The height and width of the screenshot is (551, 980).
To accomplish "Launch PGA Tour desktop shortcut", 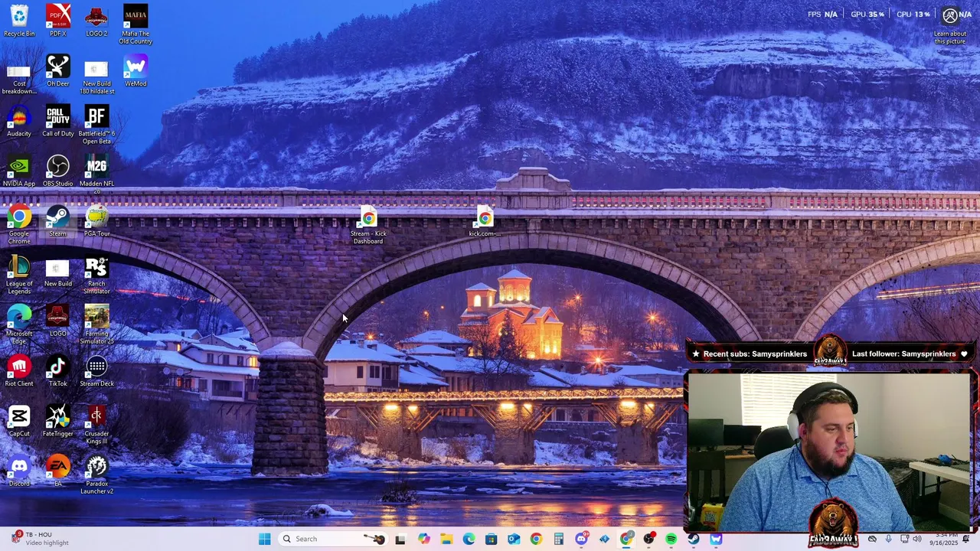I will coord(96,220).
